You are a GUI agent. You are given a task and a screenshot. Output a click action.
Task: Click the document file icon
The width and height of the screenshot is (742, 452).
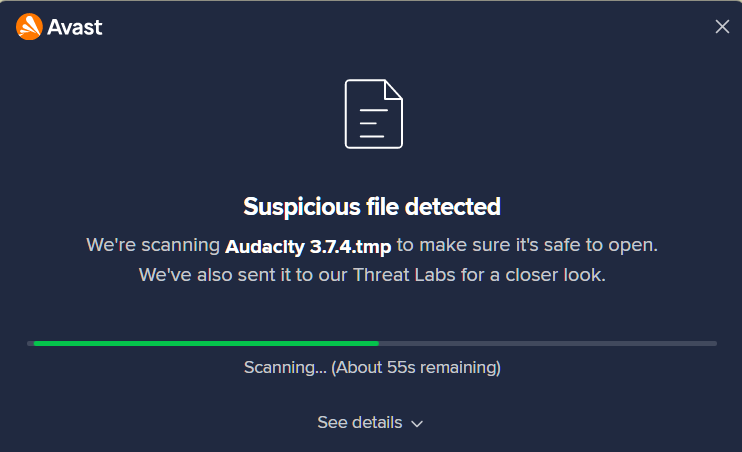(373, 114)
